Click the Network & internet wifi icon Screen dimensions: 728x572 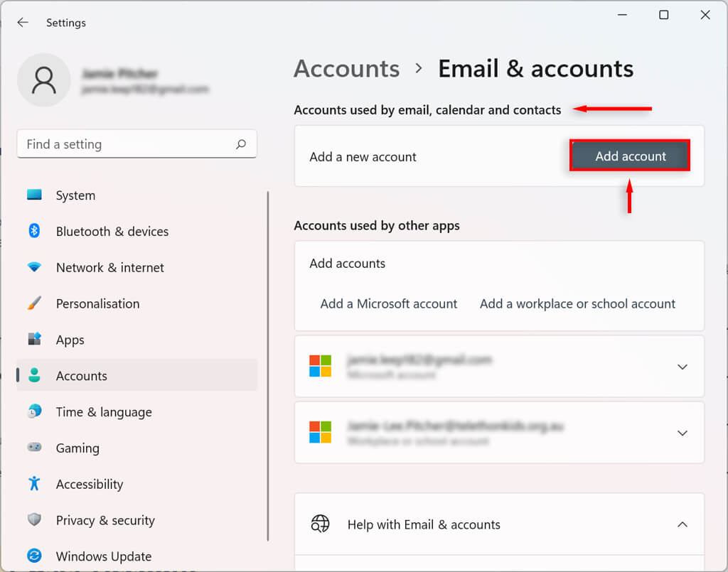pyautogui.click(x=34, y=267)
